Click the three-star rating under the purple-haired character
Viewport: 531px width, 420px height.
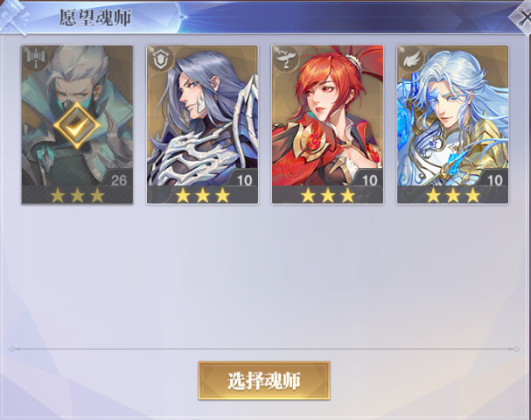pyautogui.click(x=202, y=195)
